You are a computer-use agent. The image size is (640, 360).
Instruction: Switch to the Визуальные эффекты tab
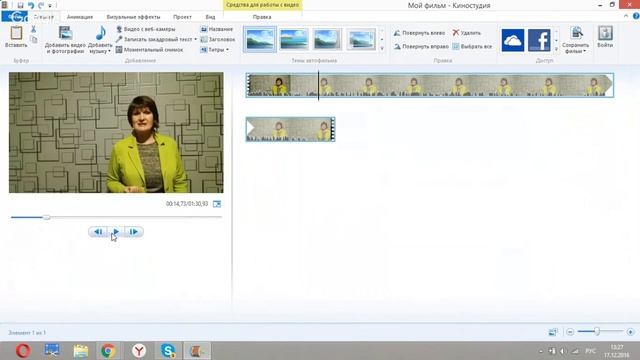[133, 17]
